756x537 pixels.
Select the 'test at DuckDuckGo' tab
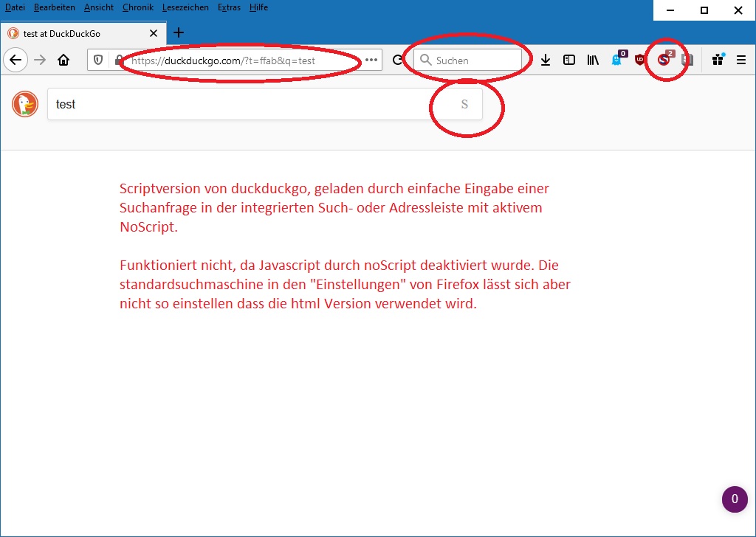(83, 33)
